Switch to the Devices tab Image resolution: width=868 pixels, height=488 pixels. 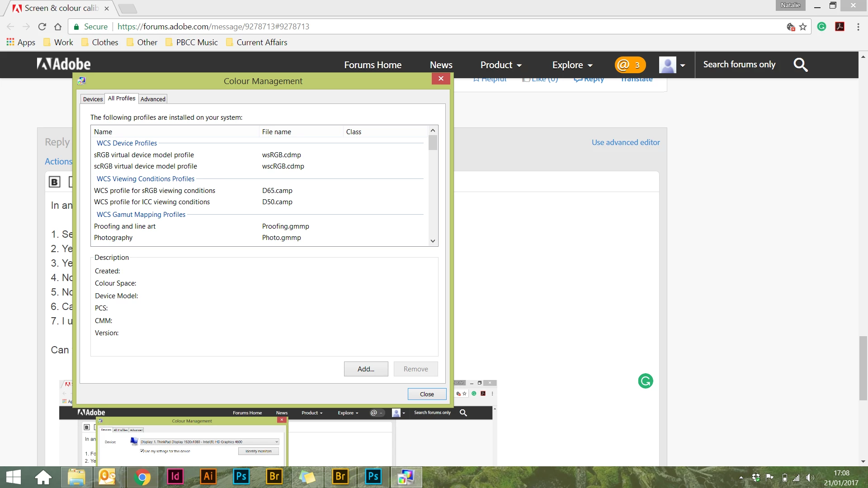(x=93, y=99)
